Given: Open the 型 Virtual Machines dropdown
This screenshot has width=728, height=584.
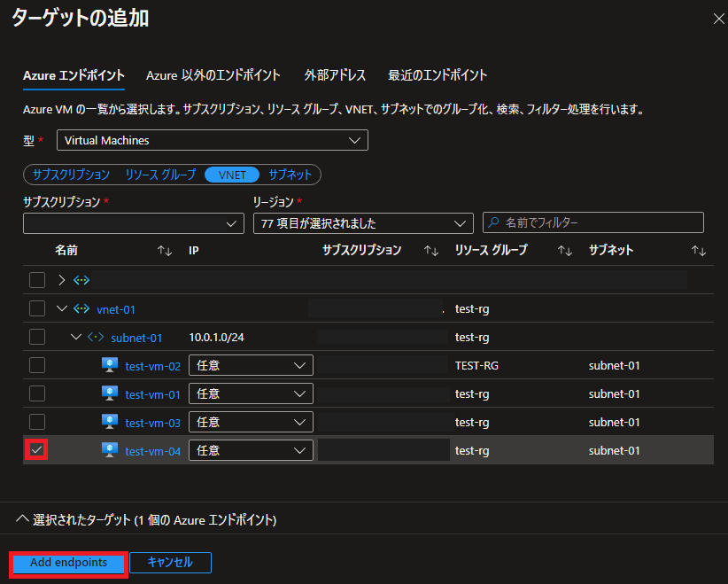Looking at the screenshot, I should pos(213,140).
